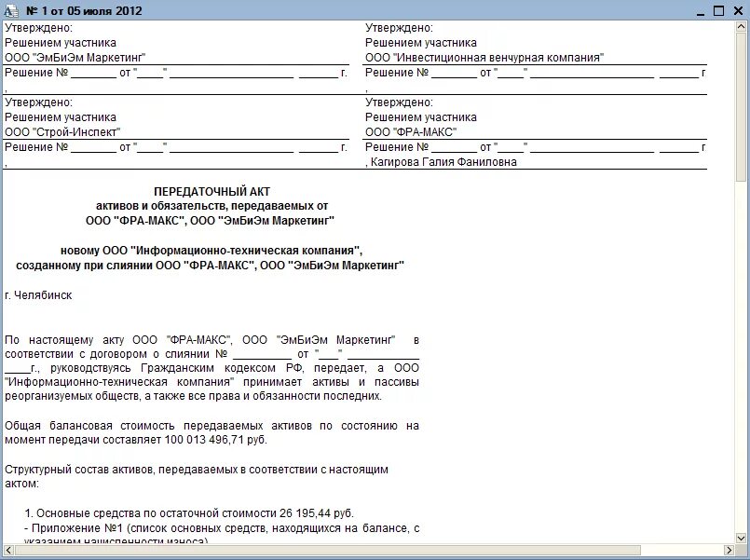Click the heading "активов и обязательств, передаваемых от"
This screenshot has height=560, width=750.
[x=211, y=206]
